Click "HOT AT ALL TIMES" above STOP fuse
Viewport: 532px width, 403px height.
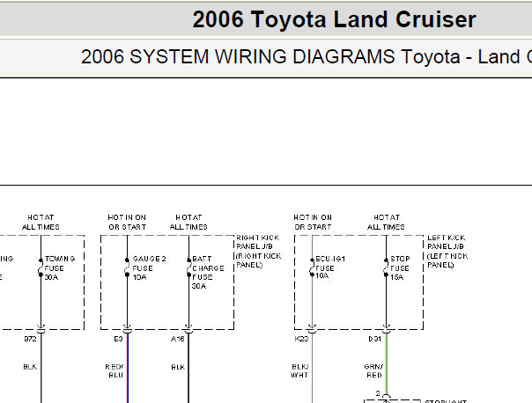click(x=386, y=222)
